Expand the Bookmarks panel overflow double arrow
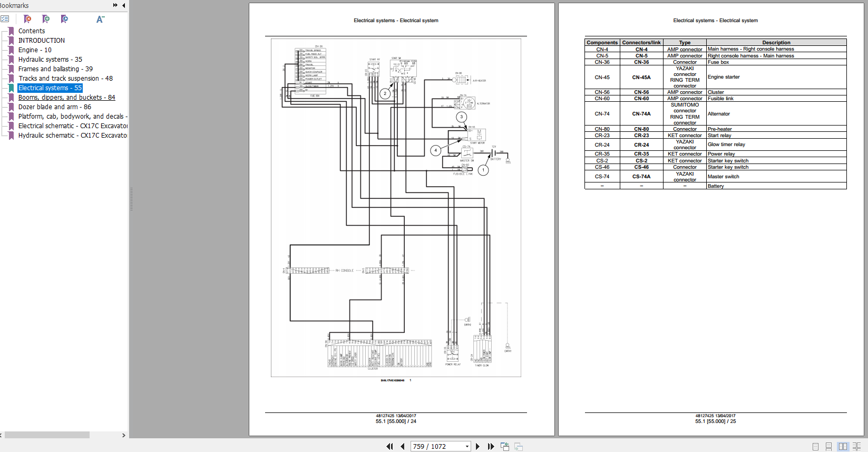Viewport: 868px width, 452px height. pos(115,5)
